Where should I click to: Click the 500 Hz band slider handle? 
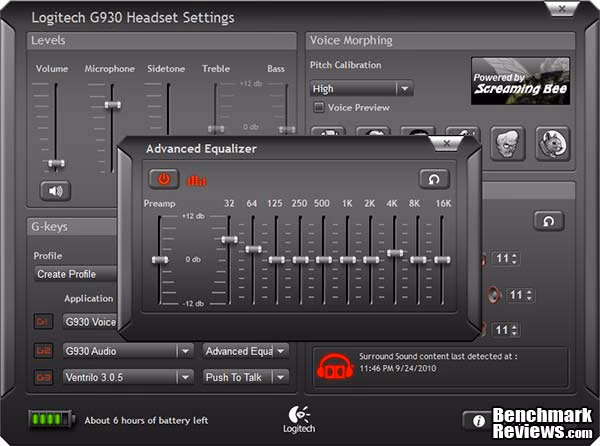324,260
